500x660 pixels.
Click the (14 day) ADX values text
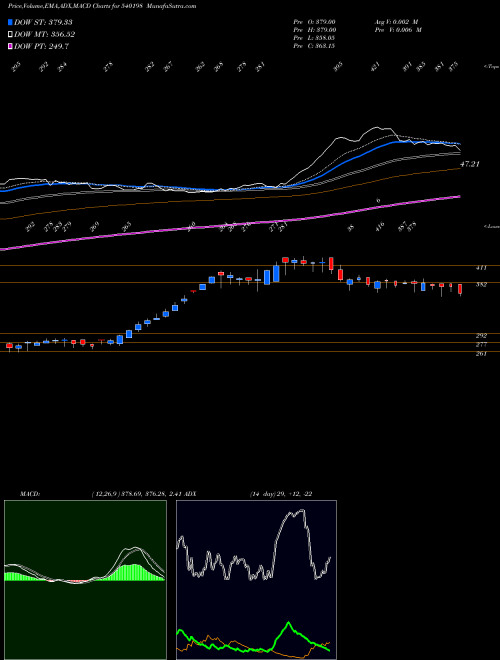tap(281, 494)
